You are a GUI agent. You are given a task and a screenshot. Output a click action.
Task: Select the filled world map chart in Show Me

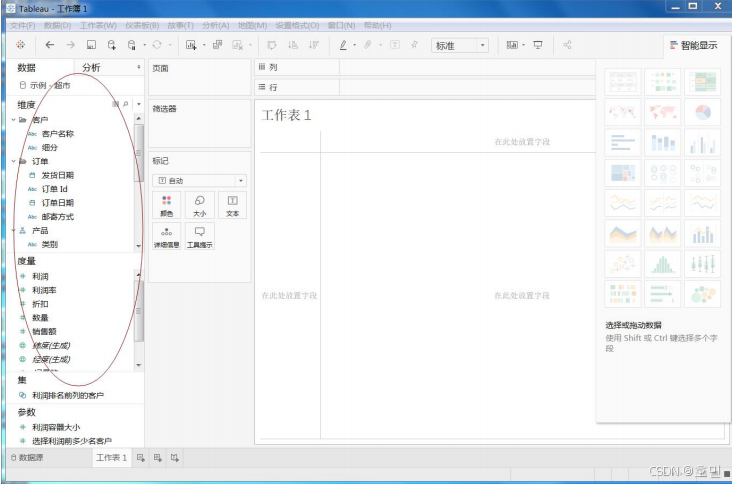pyautogui.click(x=662, y=112)
